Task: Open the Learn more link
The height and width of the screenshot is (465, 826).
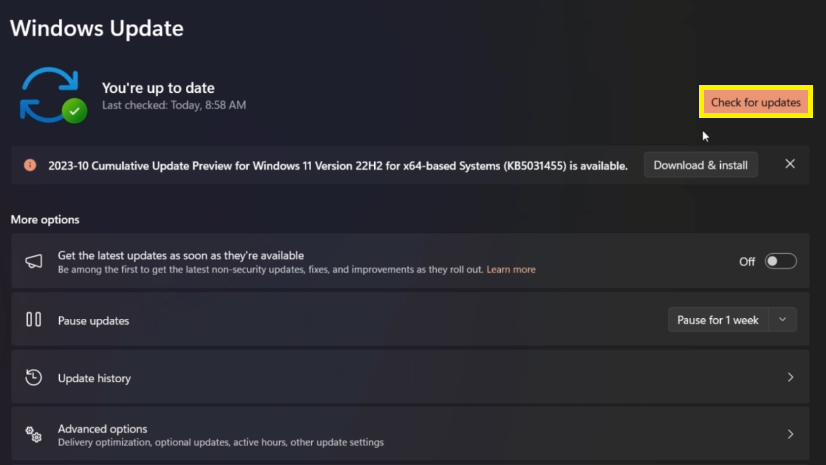Action: [x=511, y=270]
